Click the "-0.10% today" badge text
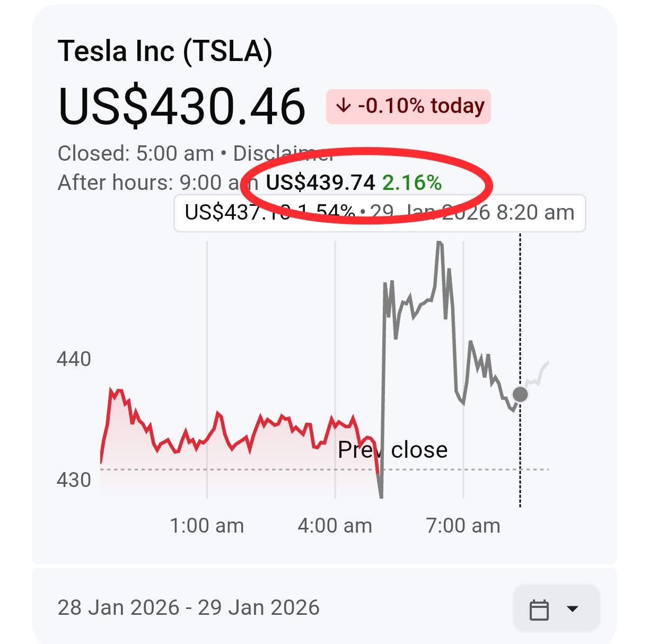The image size is (649, 644). coord(421,106)
